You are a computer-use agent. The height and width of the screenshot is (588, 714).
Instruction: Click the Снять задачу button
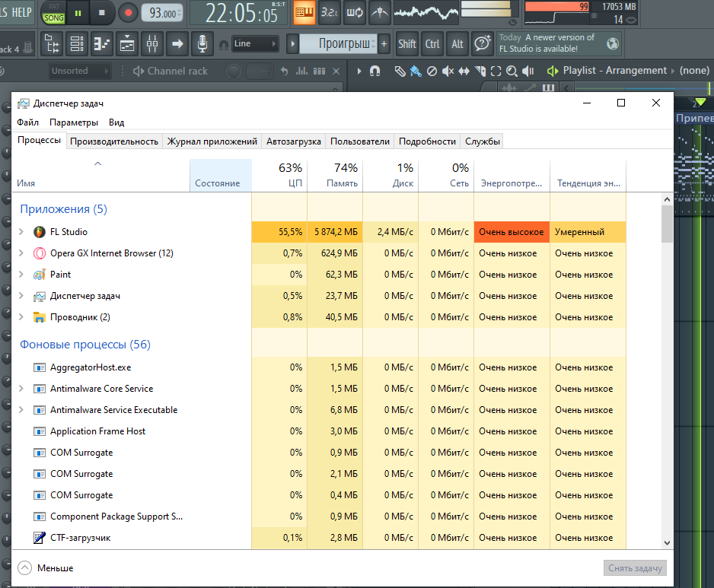click(636, 568)
